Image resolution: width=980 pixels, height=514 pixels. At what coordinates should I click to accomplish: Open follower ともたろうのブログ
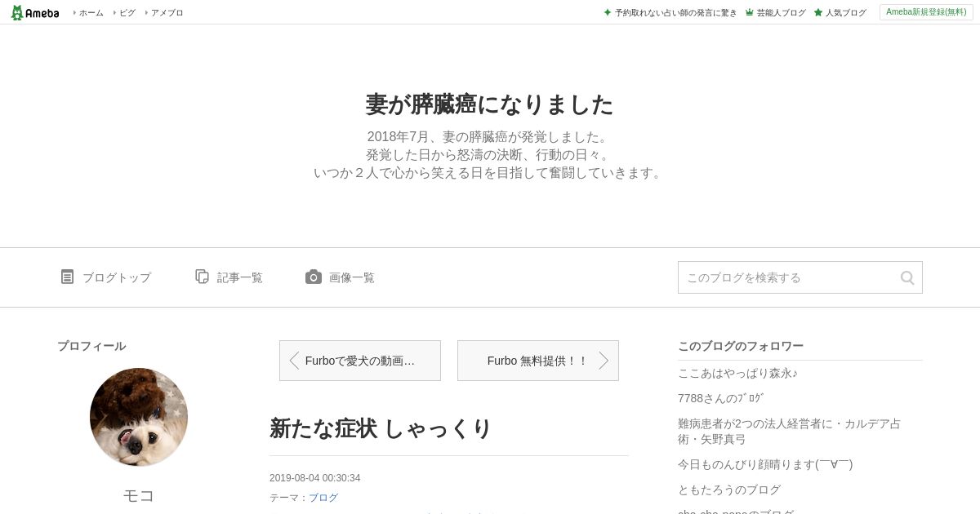click(x=729, y=490)
